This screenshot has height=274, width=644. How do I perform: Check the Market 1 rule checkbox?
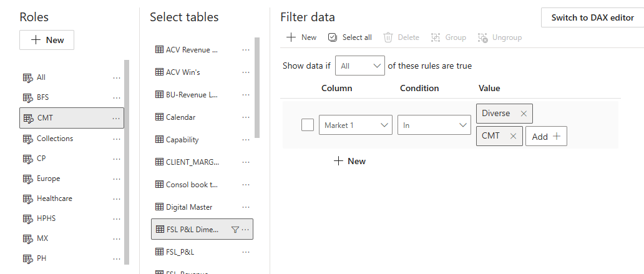308,125
